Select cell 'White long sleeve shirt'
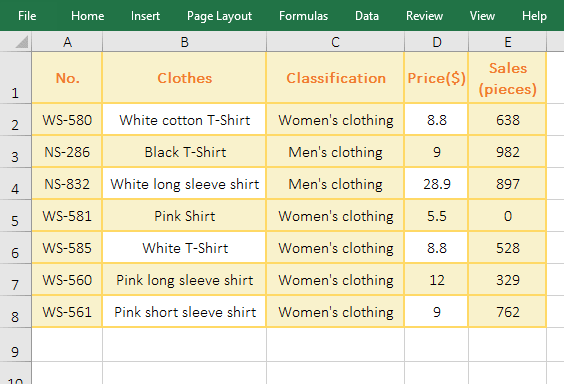Image resolution: width=564 pixels, height=384 pixels. [185, 184]
